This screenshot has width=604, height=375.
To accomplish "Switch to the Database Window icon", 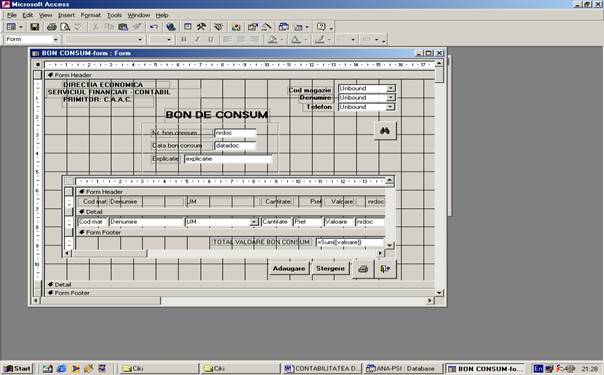I will pos(284,27).
